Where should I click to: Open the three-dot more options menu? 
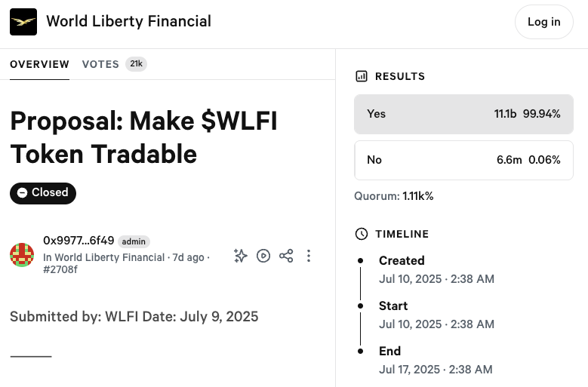309,256
